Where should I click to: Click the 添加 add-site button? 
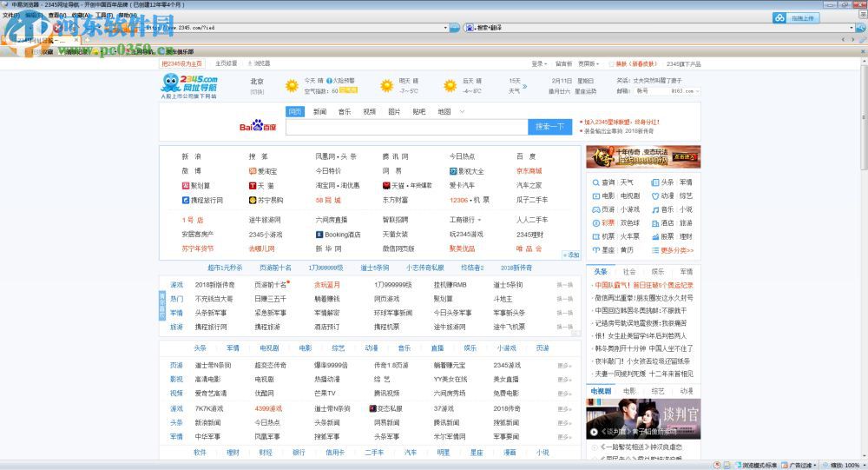(571, 255)
